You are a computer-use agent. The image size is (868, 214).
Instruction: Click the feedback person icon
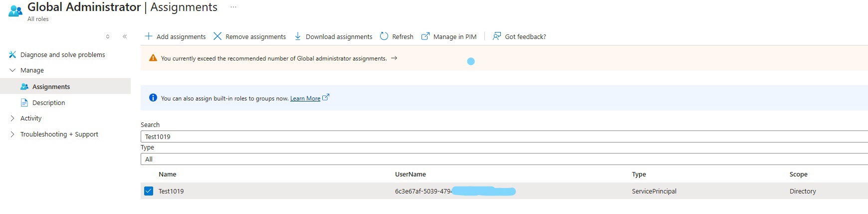(x=497, y=36)
